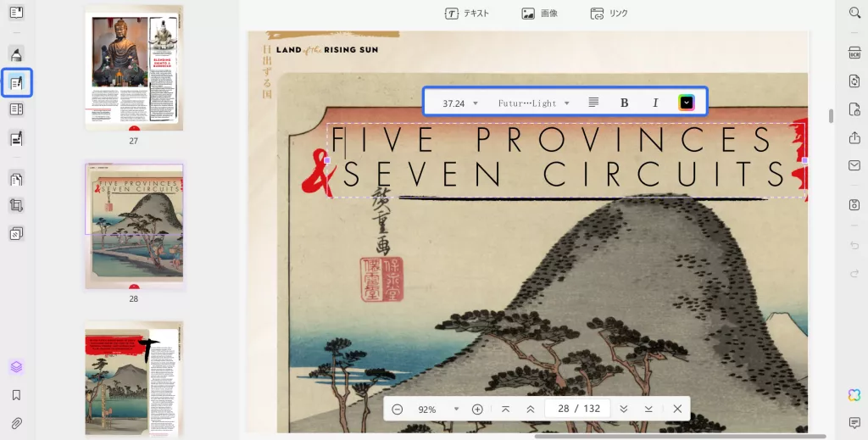Image resolution: width=868 pixels, height=440 pixels.
Task: Open the Page tools icon
Action: pos(16,179)
